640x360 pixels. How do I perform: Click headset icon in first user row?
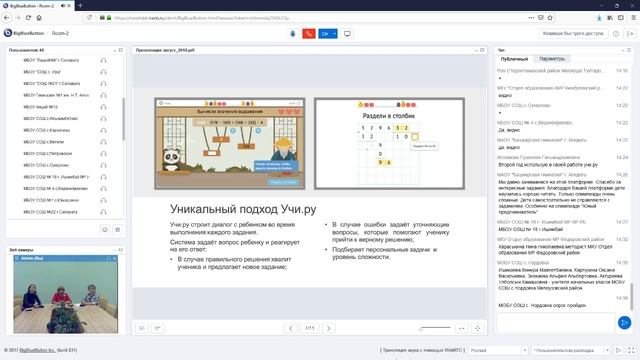click(103, 60)
